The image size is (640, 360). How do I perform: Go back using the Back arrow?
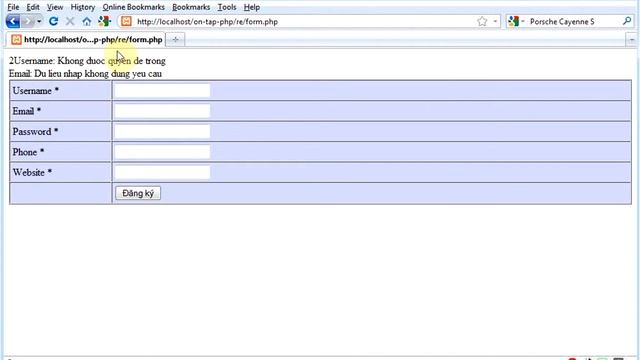[13, 21]
